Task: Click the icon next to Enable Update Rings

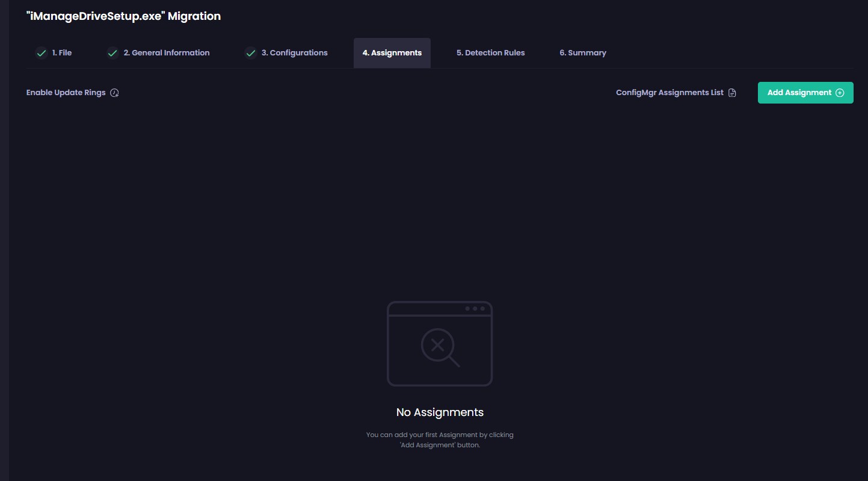Action: pos(114,93)
